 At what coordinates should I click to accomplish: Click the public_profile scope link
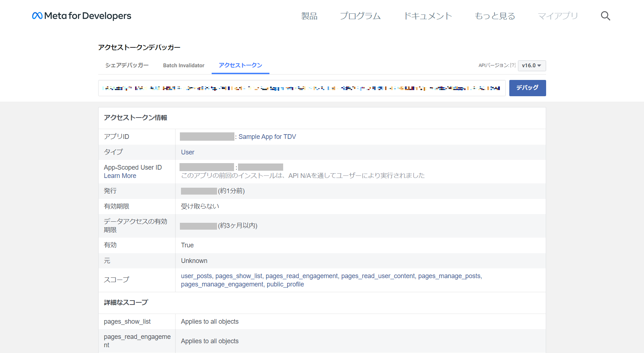285,284
